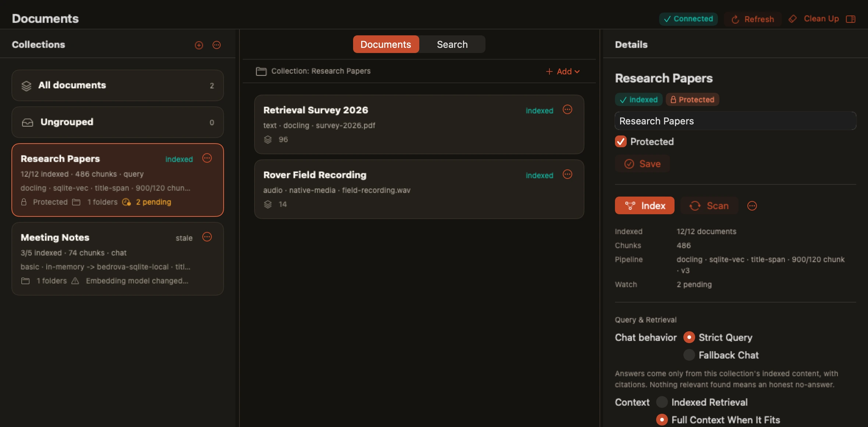This screenshot has height=427, width=868.
Task: Open Retrieval Survey 2026 document options icon
Action: click(568, 110)
